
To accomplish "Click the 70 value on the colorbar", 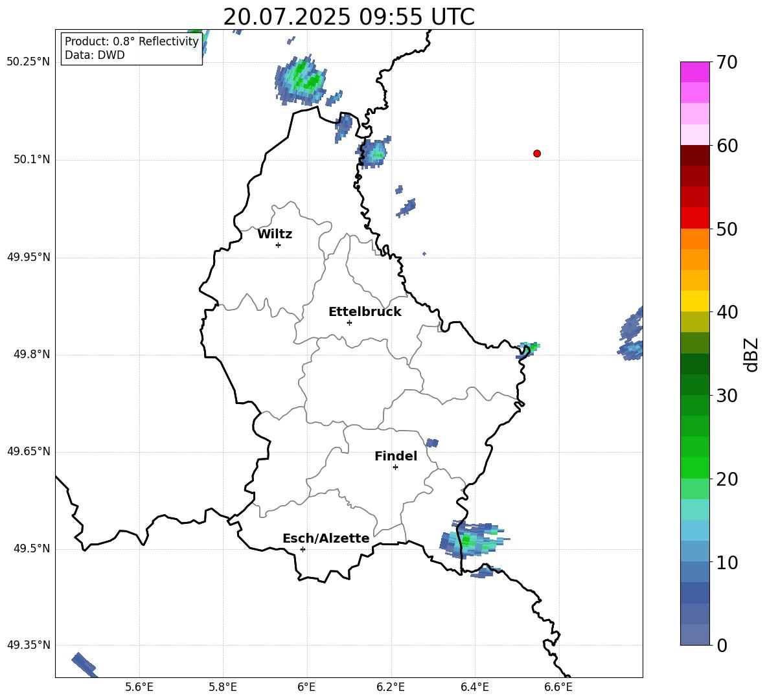I will point(727,63).
